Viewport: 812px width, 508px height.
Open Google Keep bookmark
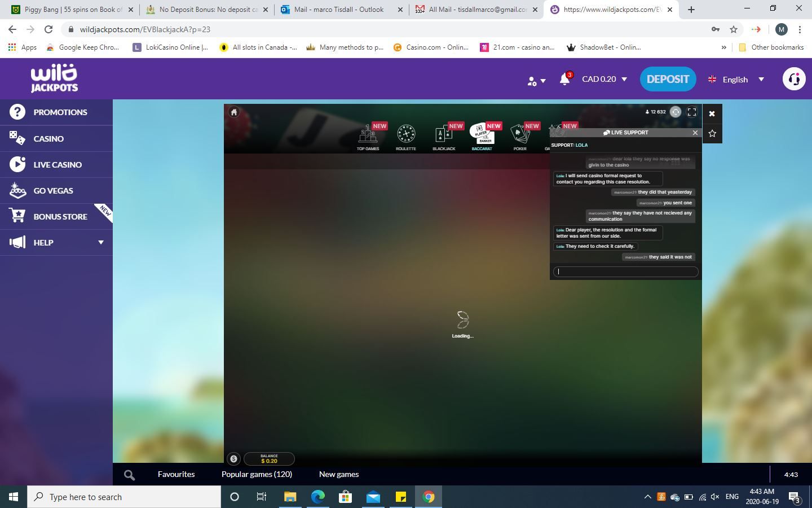(83, 47)
